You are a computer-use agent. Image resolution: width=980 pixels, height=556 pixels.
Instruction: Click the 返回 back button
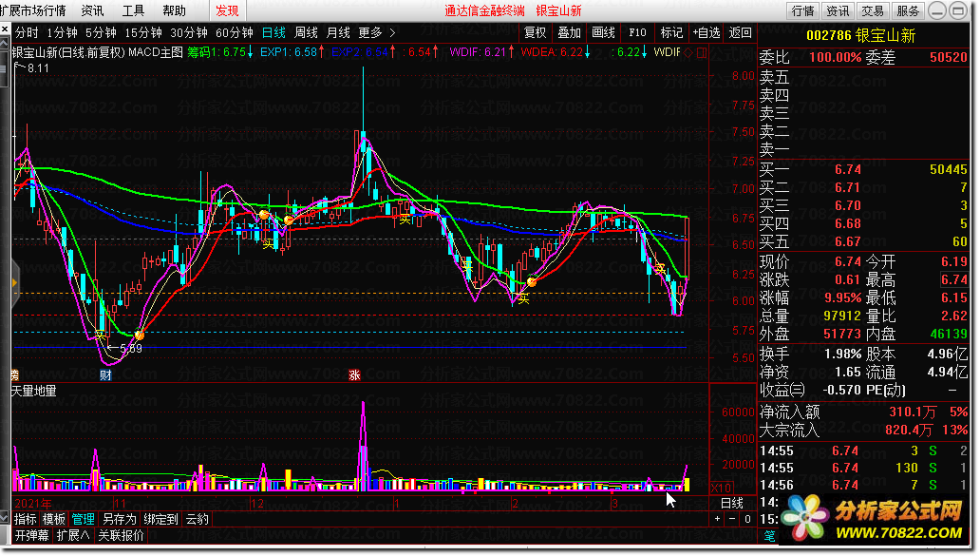[740, 32]
